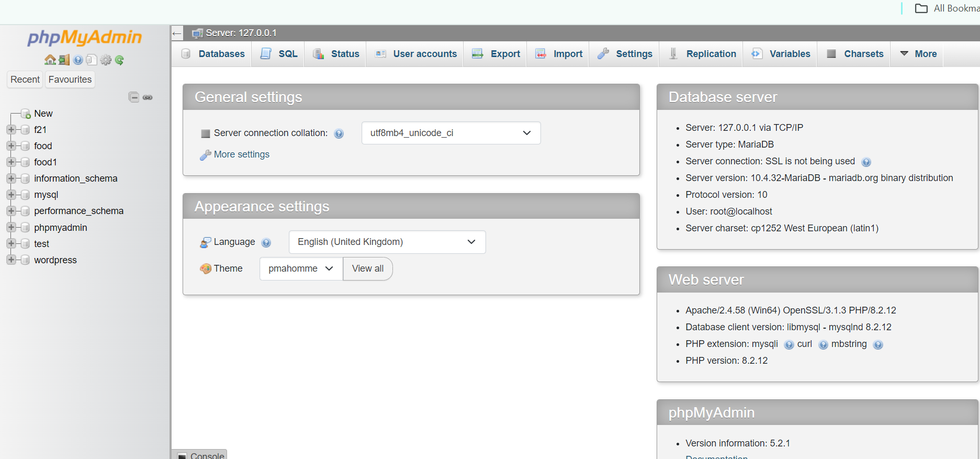Open the performance_schema database link
Viewport: 980px width, 459px height.
point(79,211)
